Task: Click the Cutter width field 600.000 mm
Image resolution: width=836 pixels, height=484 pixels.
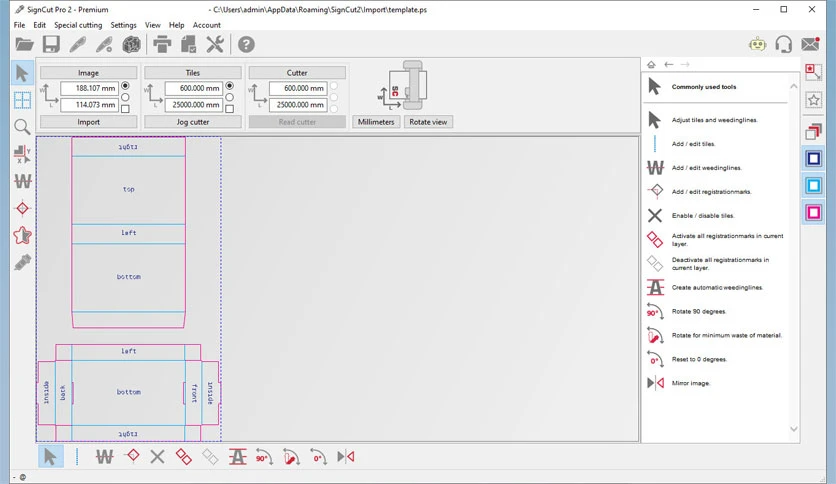Action: tap(298, 88)
